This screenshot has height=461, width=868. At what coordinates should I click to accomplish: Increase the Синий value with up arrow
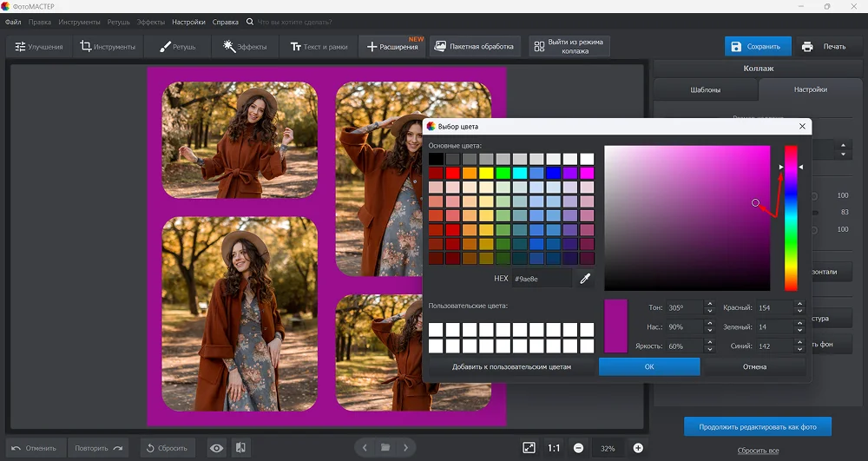point(799,342)
